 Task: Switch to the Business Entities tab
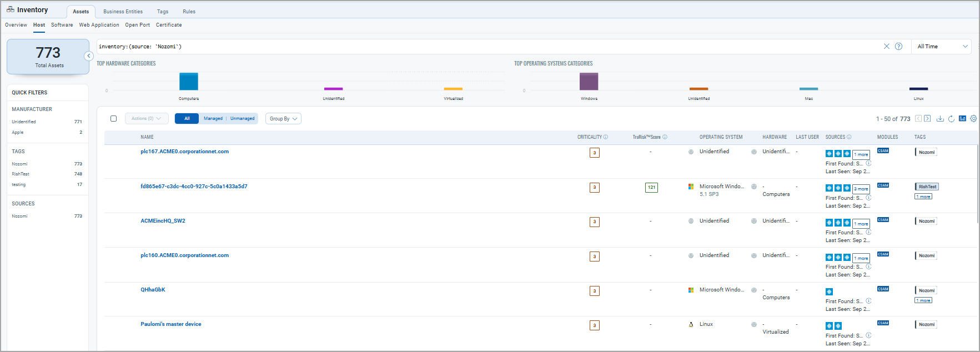point(123,12)
